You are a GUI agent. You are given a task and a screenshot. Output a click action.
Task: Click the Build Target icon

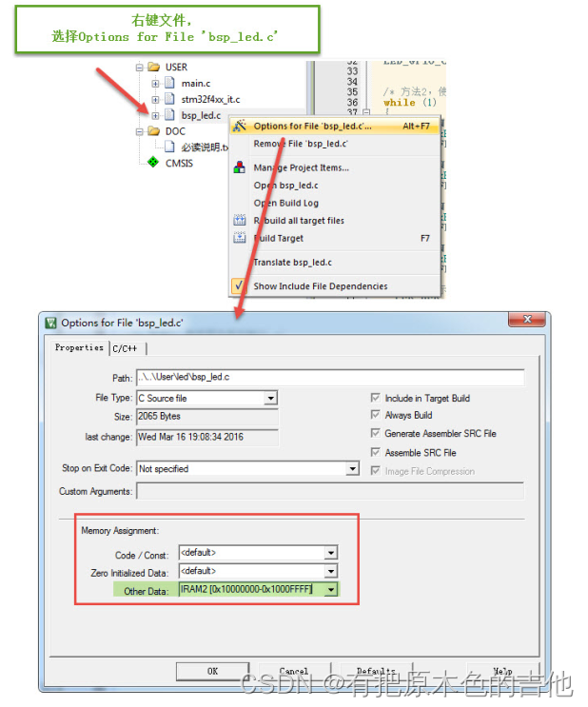(x=240, y=238)
